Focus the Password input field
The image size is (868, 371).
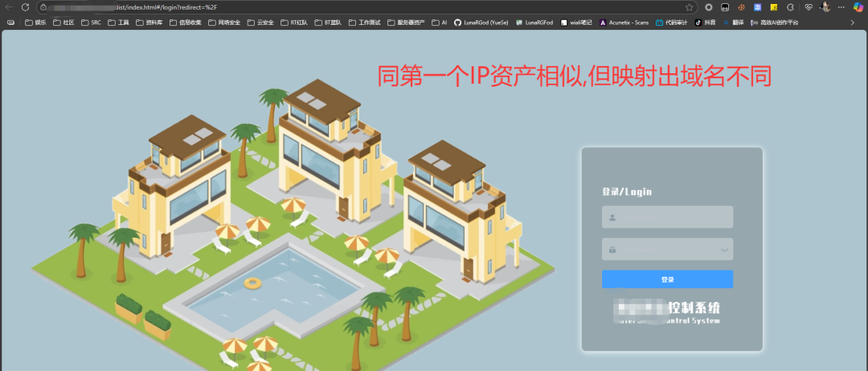coord(667,249)
